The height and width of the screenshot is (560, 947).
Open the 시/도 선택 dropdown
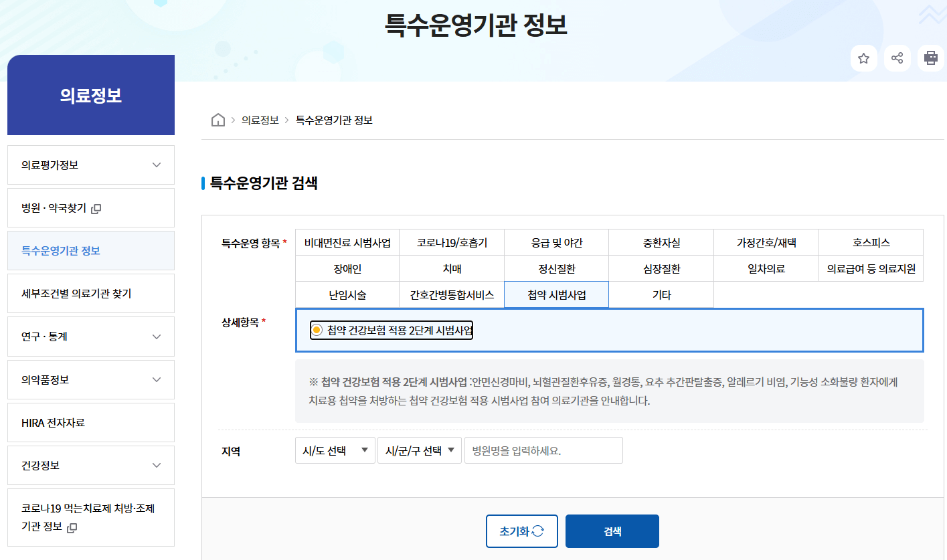pyautogui.click(x=335, y=450)
